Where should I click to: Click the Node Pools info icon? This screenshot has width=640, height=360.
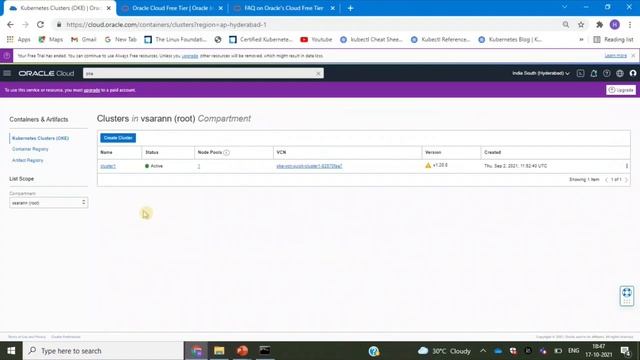click(x=227, y=152)
